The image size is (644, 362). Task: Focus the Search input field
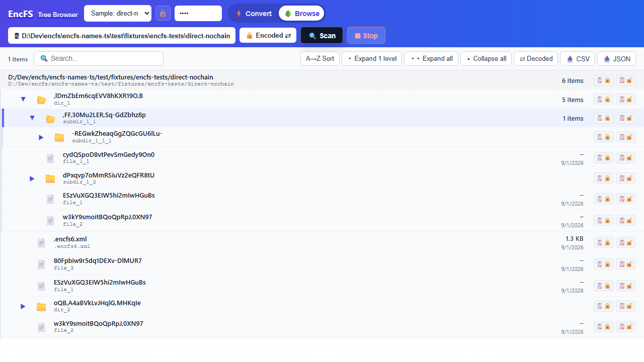(99, 59)
